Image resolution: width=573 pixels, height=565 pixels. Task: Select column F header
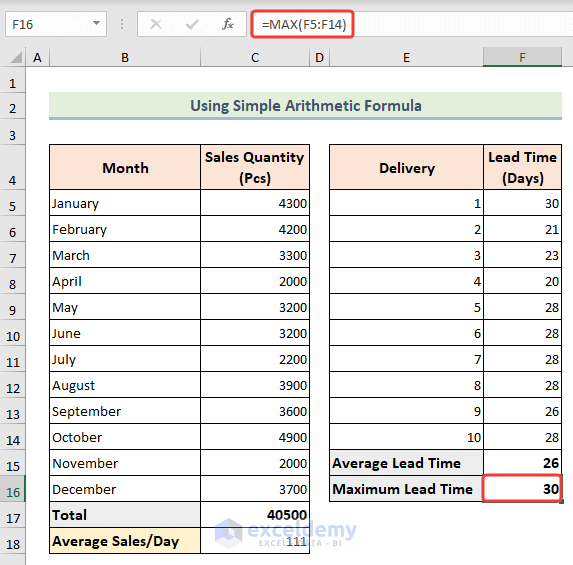(522, 57)
